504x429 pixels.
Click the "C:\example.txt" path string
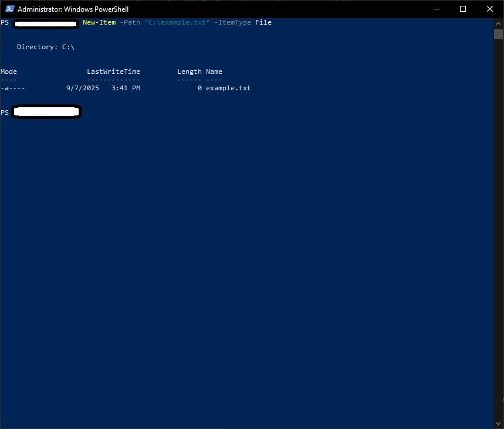177,22
